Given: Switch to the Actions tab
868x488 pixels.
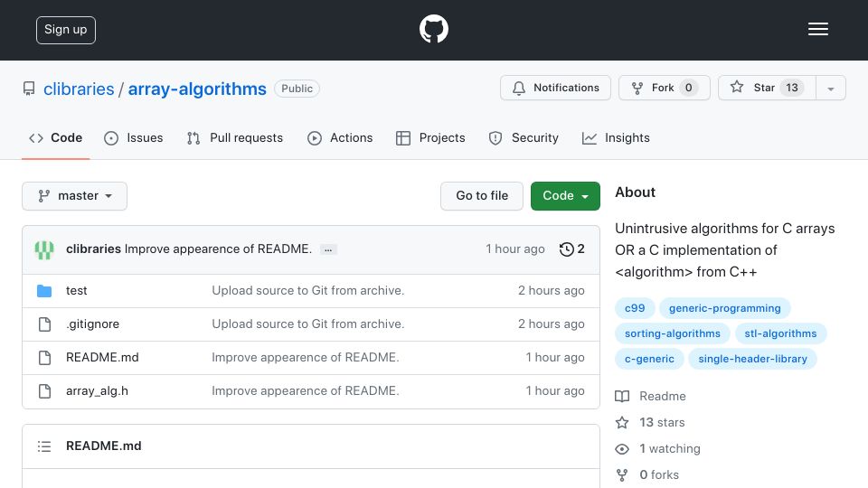Looking at the screenshot, I should click(x=340, y=137).
